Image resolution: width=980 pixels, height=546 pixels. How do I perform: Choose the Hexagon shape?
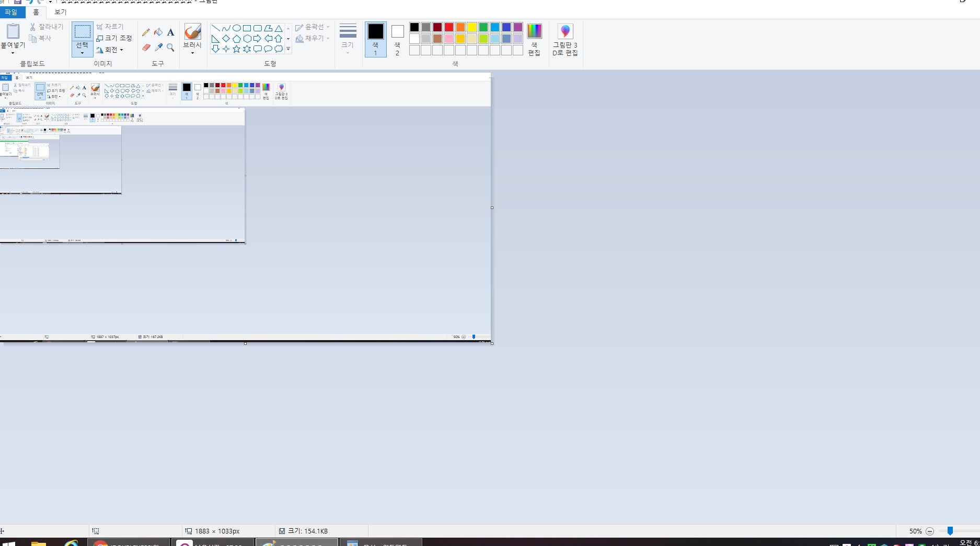(x=247, y=39)
